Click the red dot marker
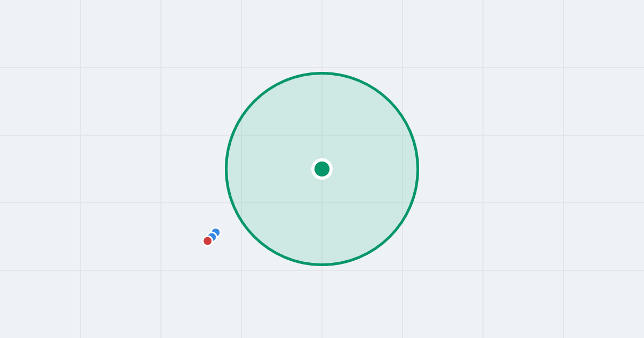Image resolution: width=644 pixels, height=338 pixels. pos(208,241)
